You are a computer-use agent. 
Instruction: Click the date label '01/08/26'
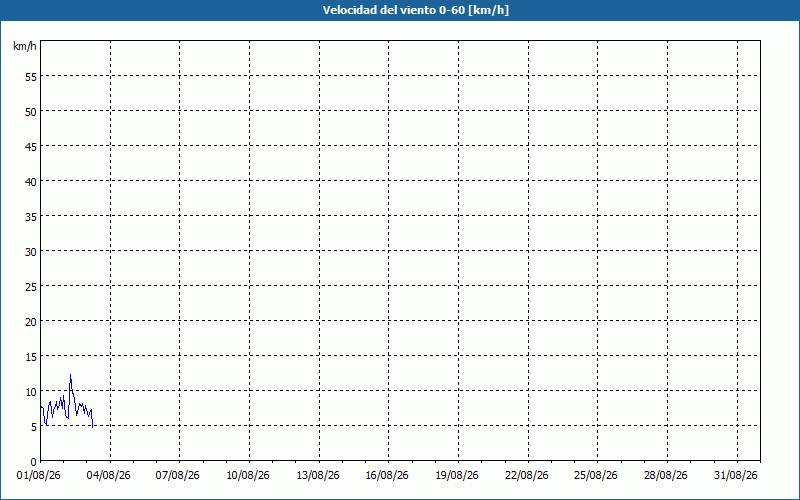coord(39,476)
